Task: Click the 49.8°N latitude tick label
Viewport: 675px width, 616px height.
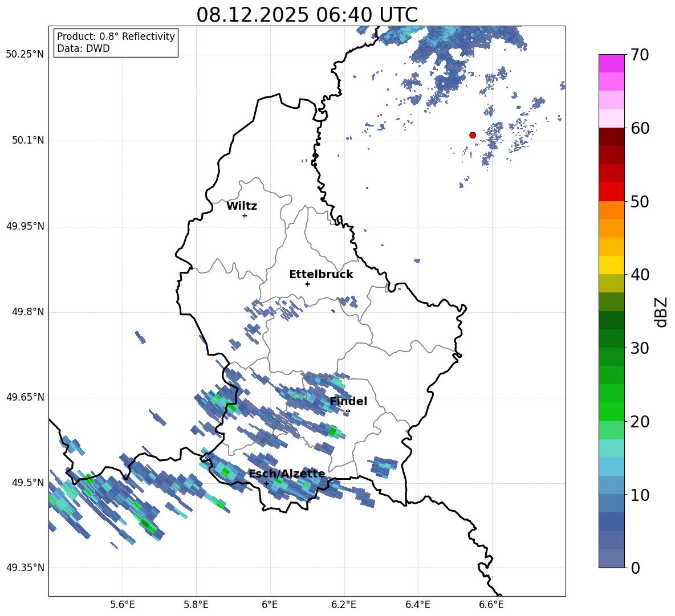Action: [27, 312]
